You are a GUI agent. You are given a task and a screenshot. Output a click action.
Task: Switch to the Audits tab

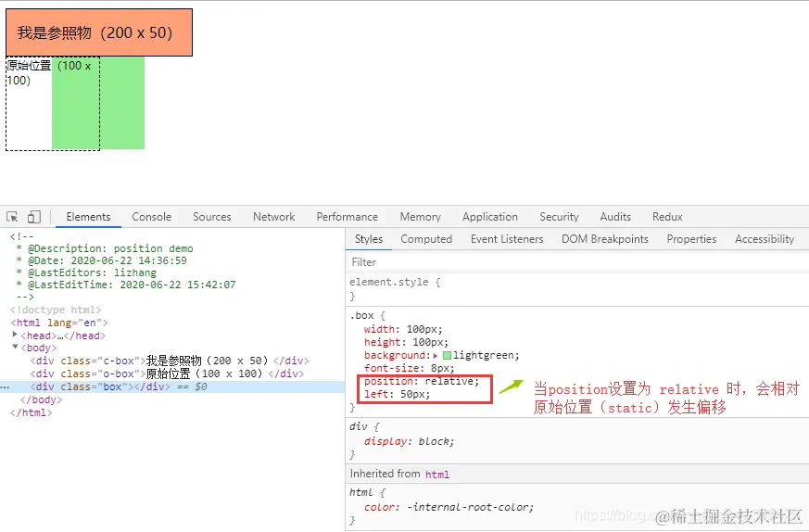[615, 217]
